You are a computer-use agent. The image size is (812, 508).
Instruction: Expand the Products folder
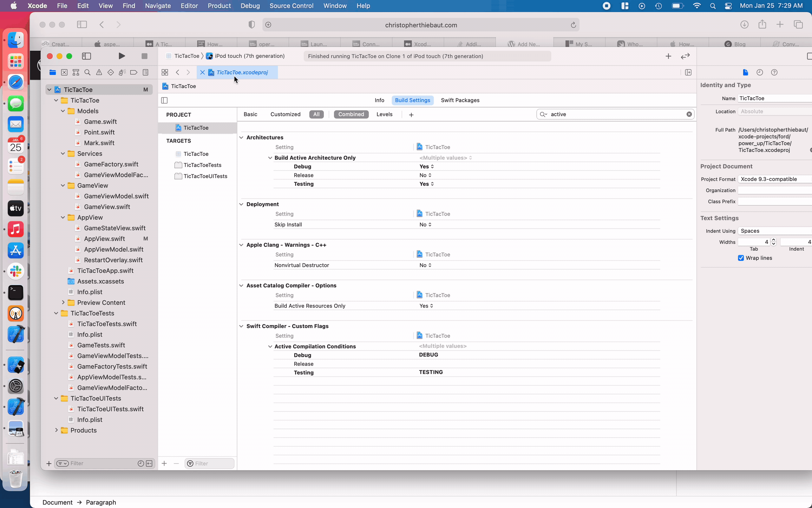pos(56,430)
